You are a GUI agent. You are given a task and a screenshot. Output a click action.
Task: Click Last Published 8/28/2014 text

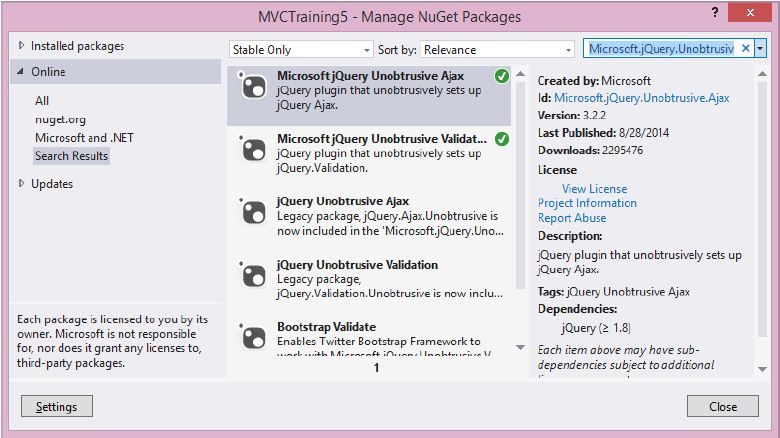603,133
